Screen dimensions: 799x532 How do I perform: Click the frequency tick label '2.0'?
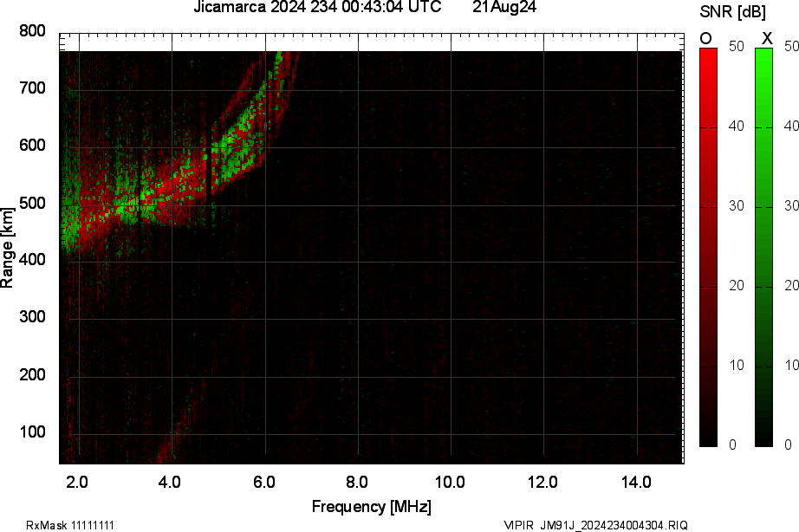coord(77,482)
